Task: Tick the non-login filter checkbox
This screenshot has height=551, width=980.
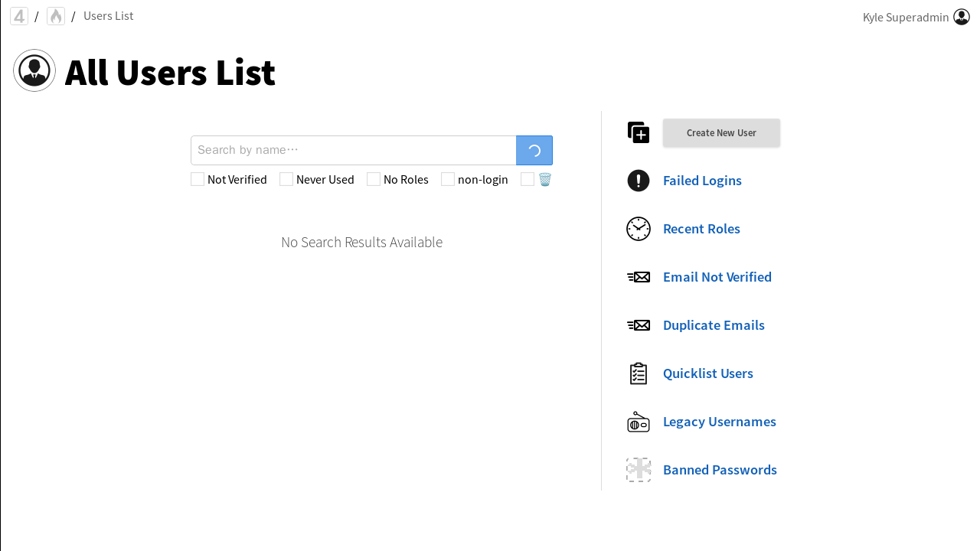Action: (448, 179)
